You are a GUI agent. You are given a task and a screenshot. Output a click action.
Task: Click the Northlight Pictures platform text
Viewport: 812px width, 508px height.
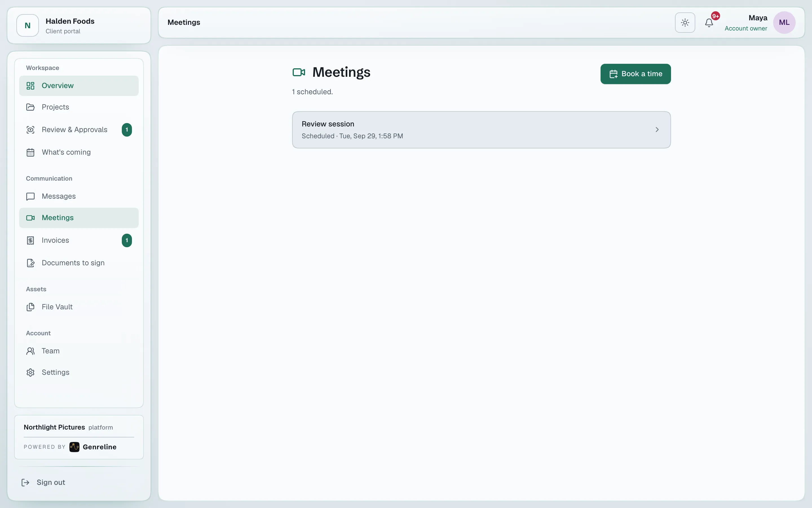tap(69, 427)
